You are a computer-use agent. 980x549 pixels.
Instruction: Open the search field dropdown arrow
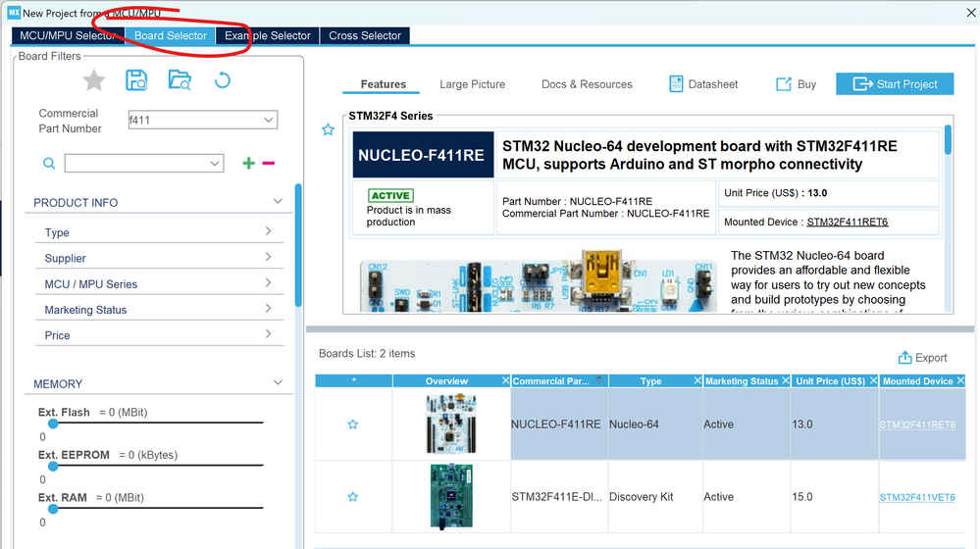[x=215, y=164]
